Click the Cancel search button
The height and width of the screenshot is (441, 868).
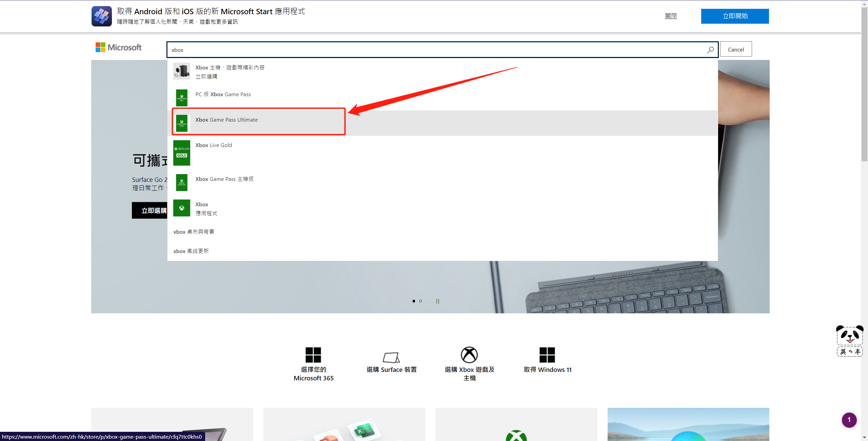(x=736, y=49)
